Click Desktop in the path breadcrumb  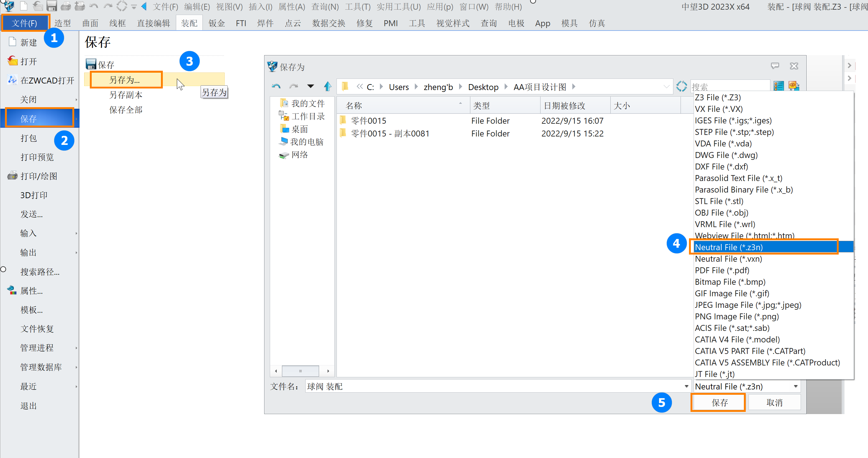[483, 87]
